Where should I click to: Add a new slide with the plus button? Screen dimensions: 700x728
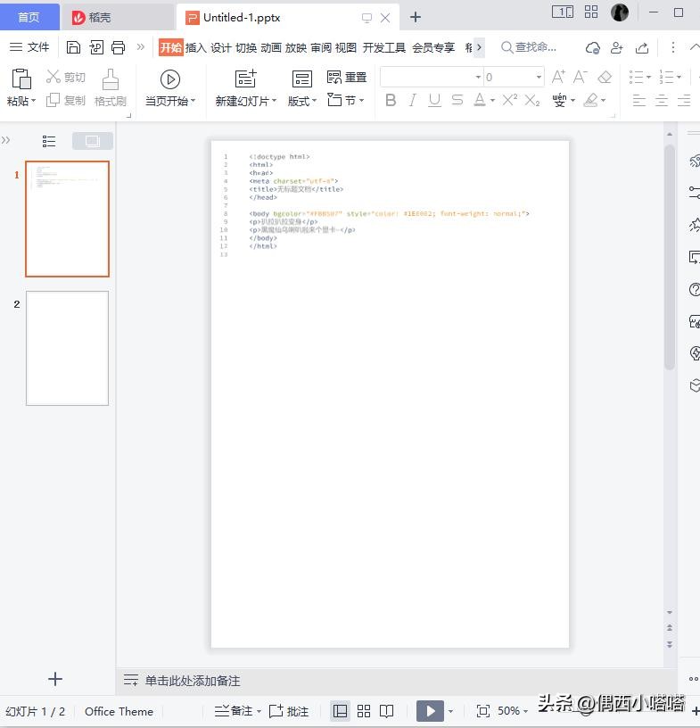pos(55,679)
